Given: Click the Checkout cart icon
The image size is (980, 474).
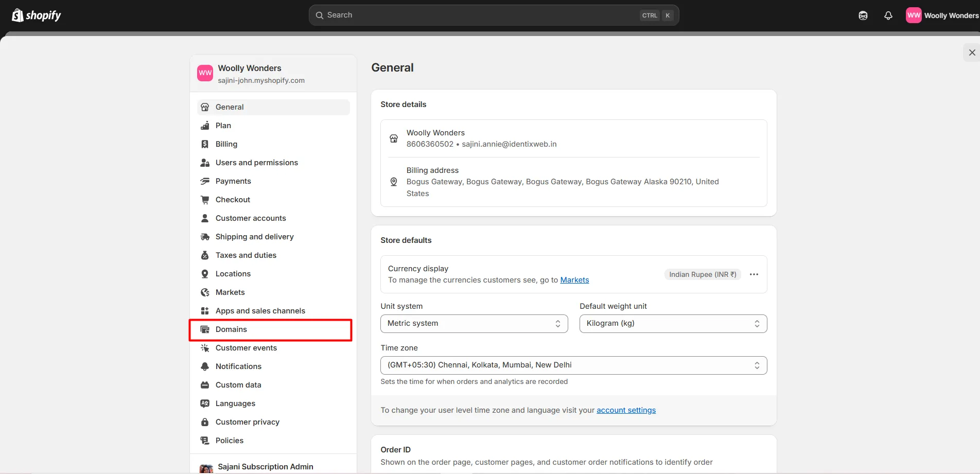Looking at the screenshot, I should coord(205,200).
